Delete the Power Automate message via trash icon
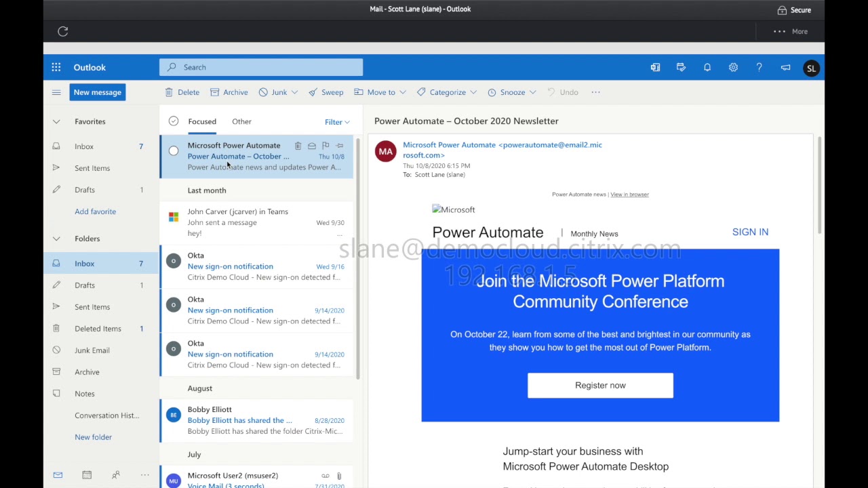 click(x=298, y=146)
